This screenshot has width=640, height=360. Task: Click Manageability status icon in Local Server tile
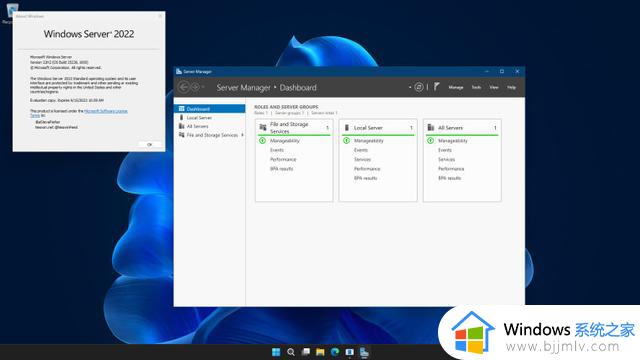[x=347, y=140]
